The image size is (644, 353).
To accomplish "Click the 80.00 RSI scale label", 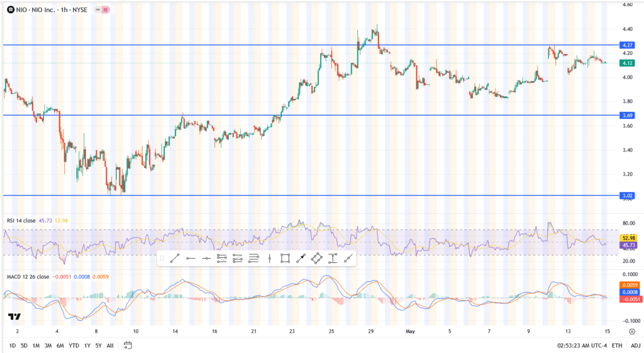I will 629,223.
